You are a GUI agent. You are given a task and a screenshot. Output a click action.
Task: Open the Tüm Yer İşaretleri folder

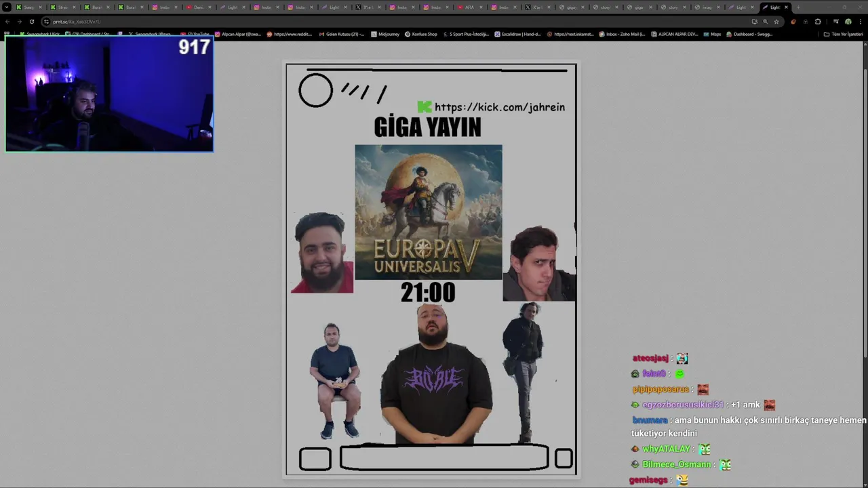(843, 34)
